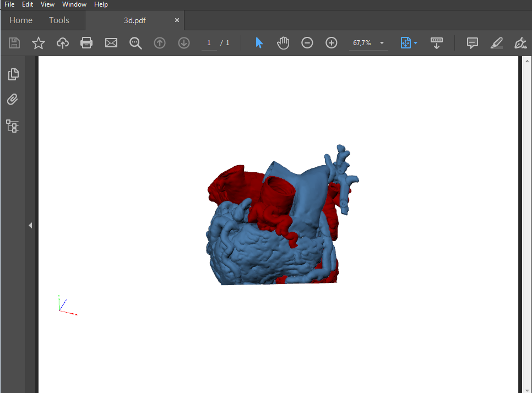Send file by email envelope icon

(x=111, y=43)
